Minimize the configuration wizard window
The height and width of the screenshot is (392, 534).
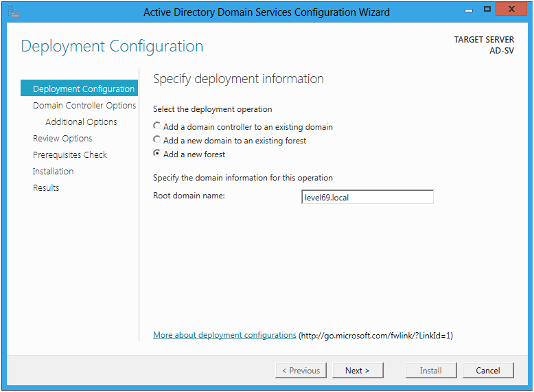tap(469, 10)
